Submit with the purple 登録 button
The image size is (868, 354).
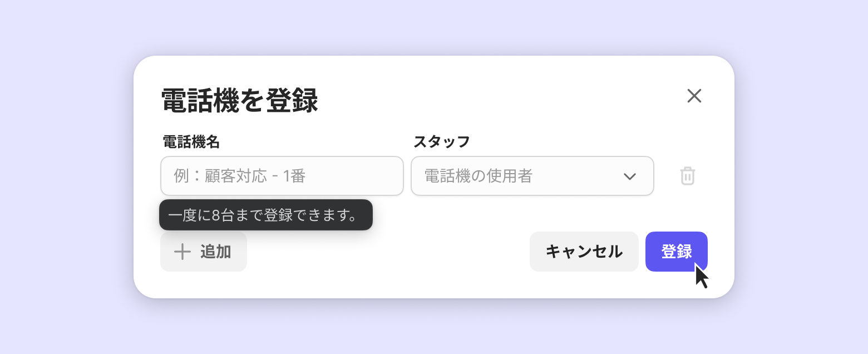tap(676, 252)
